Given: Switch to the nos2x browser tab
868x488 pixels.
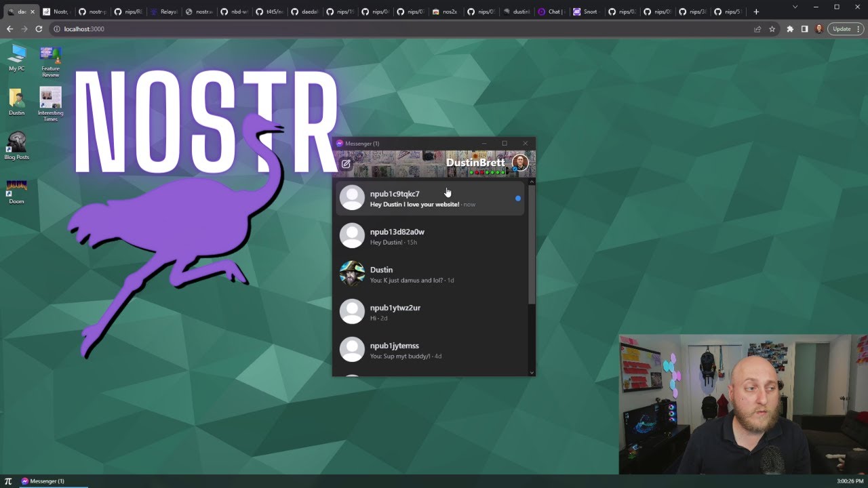Looking at the screenshot, I should pos(446,12).
